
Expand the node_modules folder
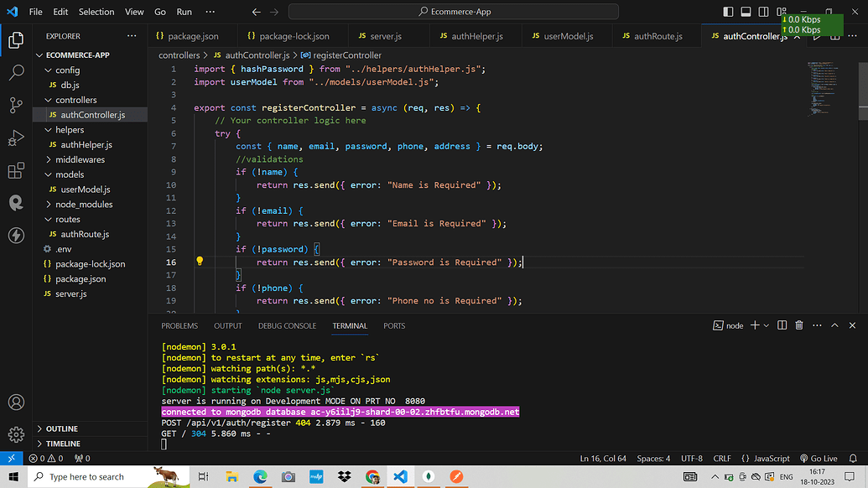click(x=83, y=205)
